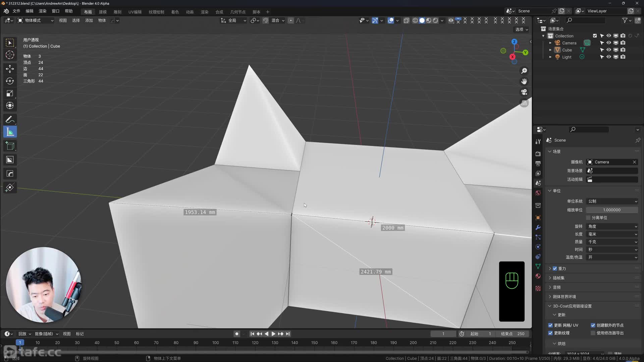Click the 选项 options button
The width and height of the screenshot is (644, 362).
[x=521, y=29]
